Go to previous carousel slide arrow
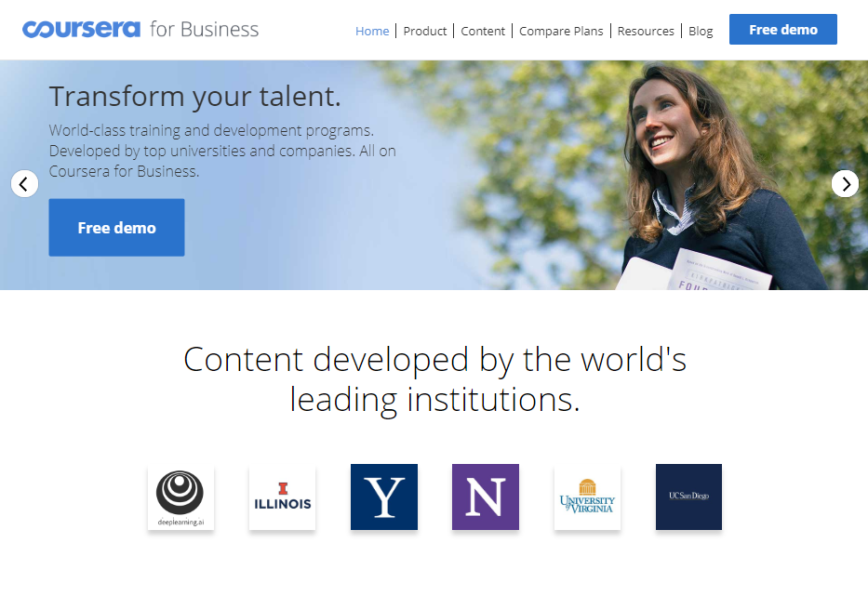Image resolution: width=868 pixels, height=596 pixels. click(24, 184)
